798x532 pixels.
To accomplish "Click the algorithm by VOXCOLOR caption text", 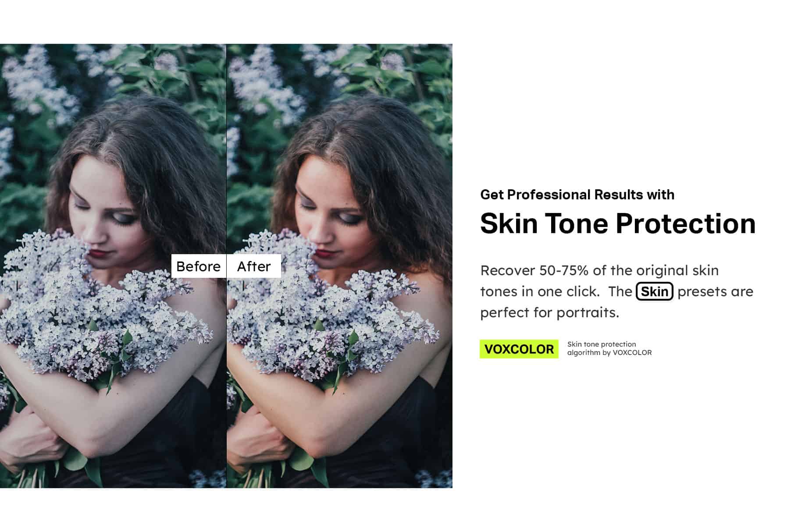I will (609, 353).
